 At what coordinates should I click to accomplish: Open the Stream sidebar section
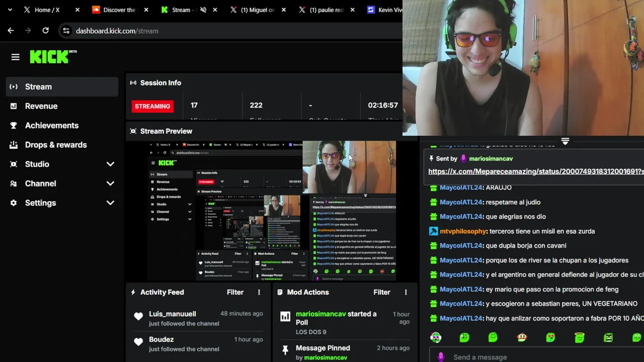point(62,86)
